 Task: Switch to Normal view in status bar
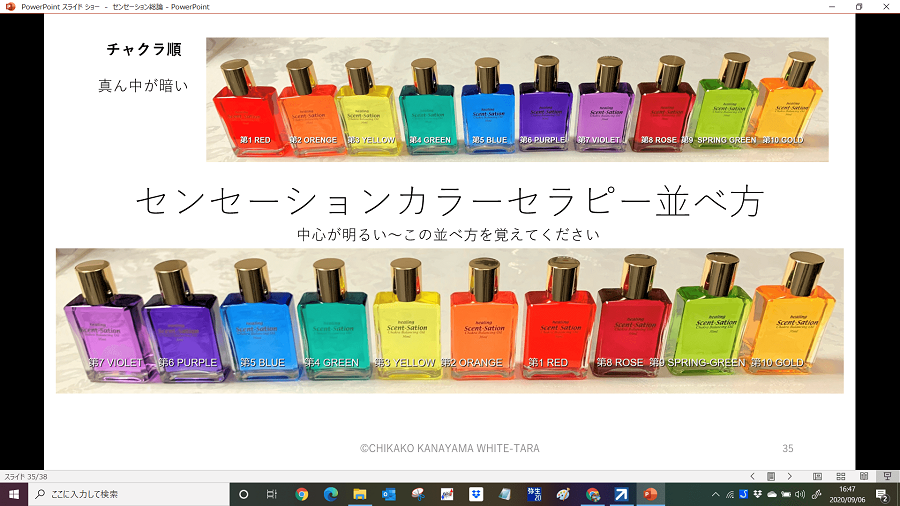(x=817, y=476)
